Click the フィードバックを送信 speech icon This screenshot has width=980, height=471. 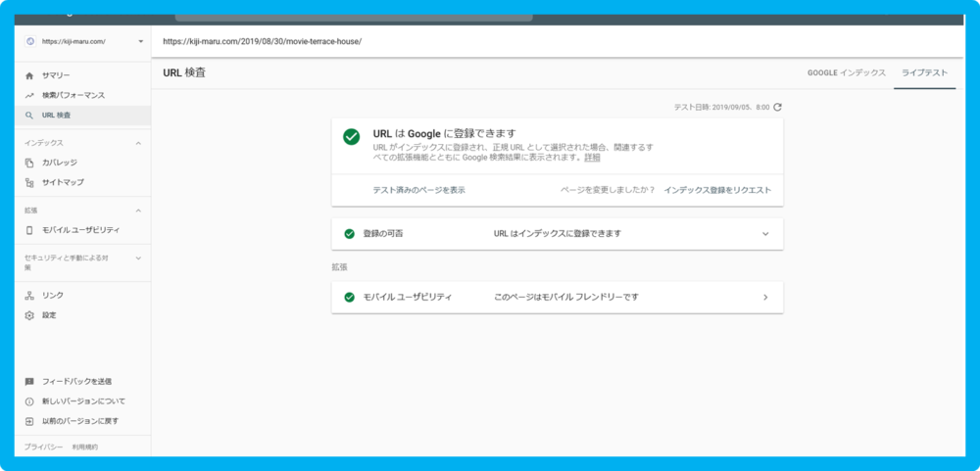28,381
